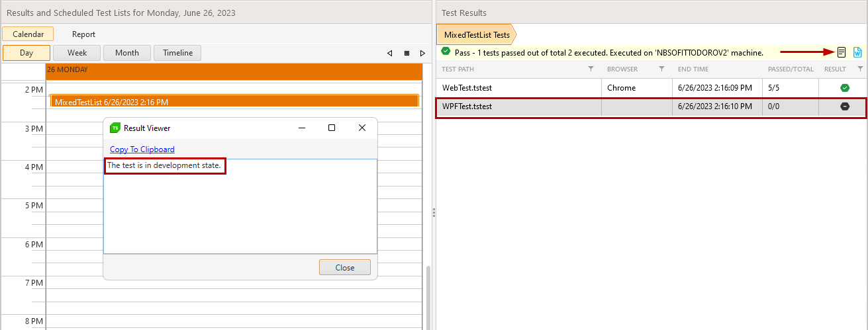Select the Week calendar view
Viewport: 868px width, 330px height.
pos(77,53)
